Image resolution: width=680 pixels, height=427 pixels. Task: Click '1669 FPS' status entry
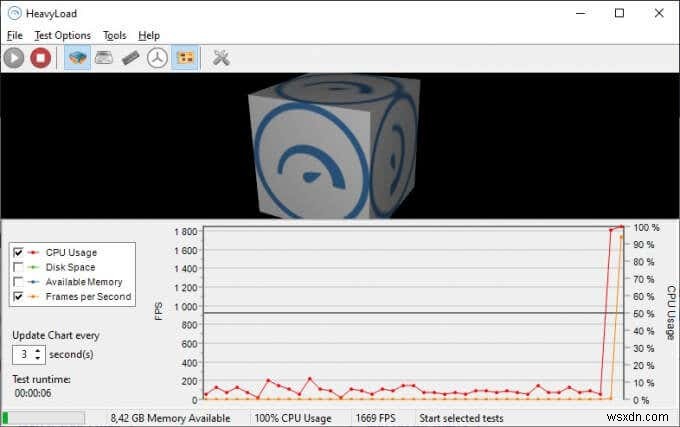pyautogui.click(x=376, y=418)
